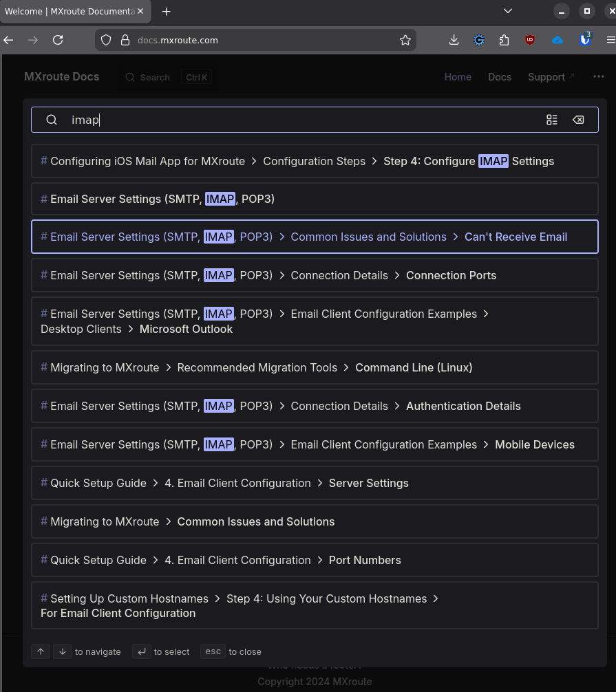Go forward one page in browser history
This screenshot has height=692, width=616.
33,40
